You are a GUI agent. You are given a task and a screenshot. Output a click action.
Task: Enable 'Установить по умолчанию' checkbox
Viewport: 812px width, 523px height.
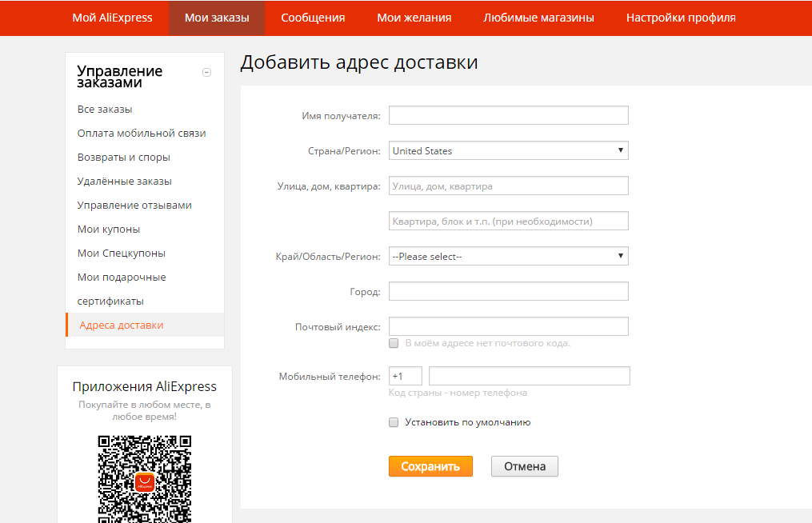[394, 422]
